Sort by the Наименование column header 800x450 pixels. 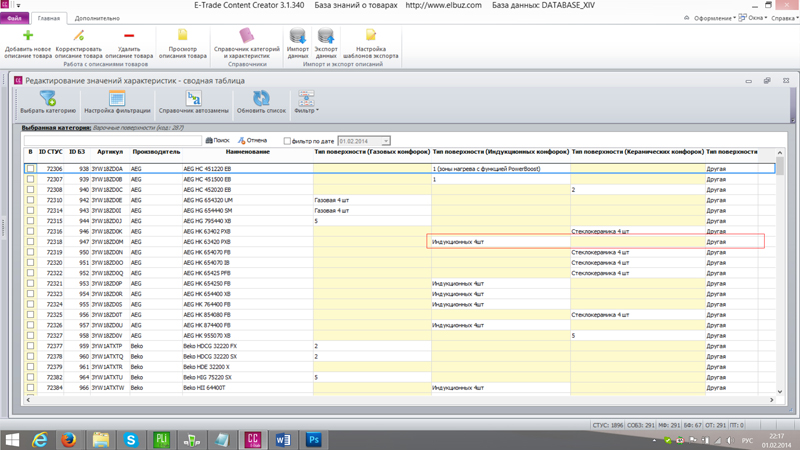247,152
